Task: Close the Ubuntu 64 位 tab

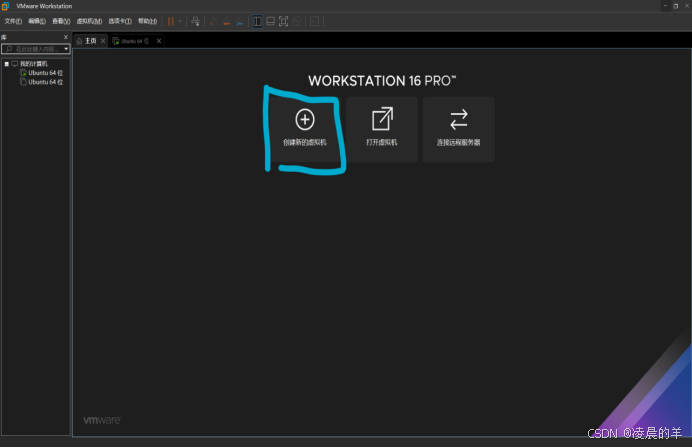Action: [x=159, y=41]
